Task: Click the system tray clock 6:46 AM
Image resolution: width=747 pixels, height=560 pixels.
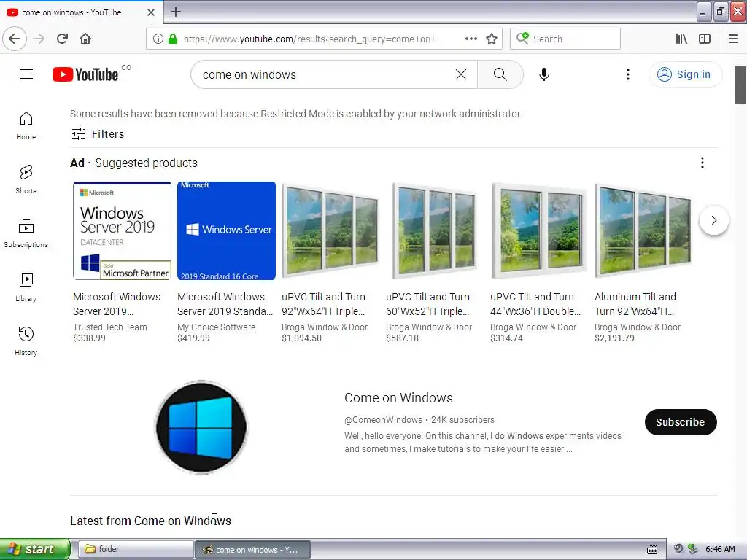Action: [720, 549]
